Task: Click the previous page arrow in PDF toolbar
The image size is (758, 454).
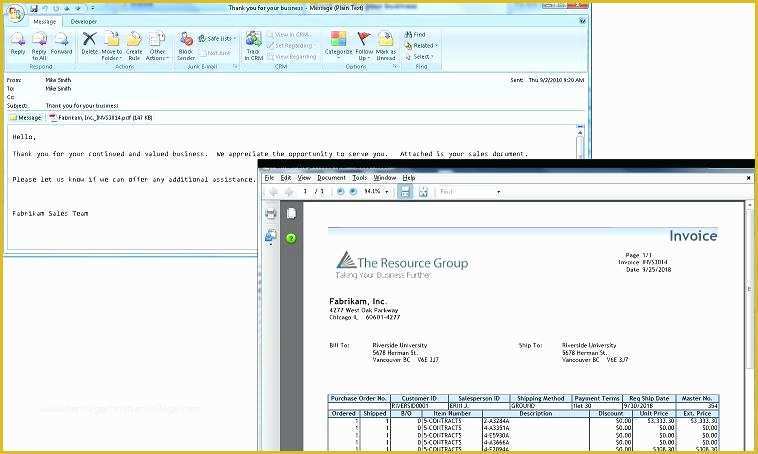Action: tap(273, 192)
